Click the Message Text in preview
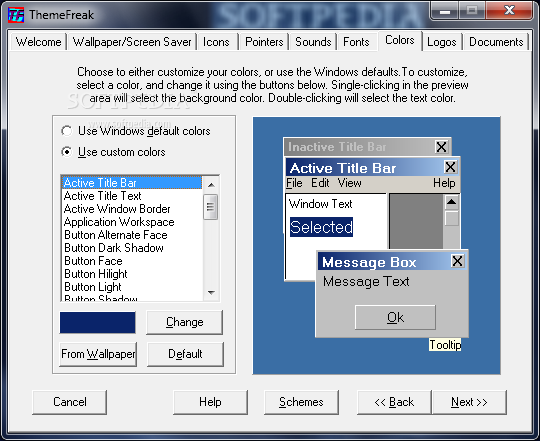The image size is (540, 441). 366,282
